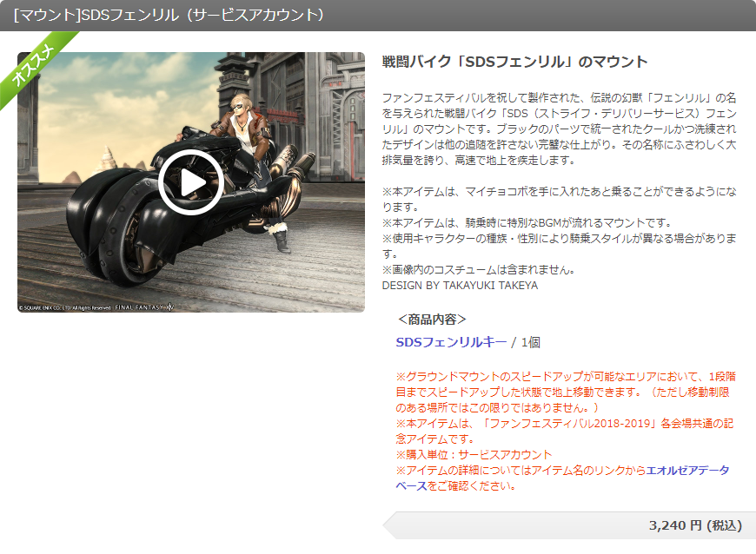Click the quantity text 1個

pos(530,342)
